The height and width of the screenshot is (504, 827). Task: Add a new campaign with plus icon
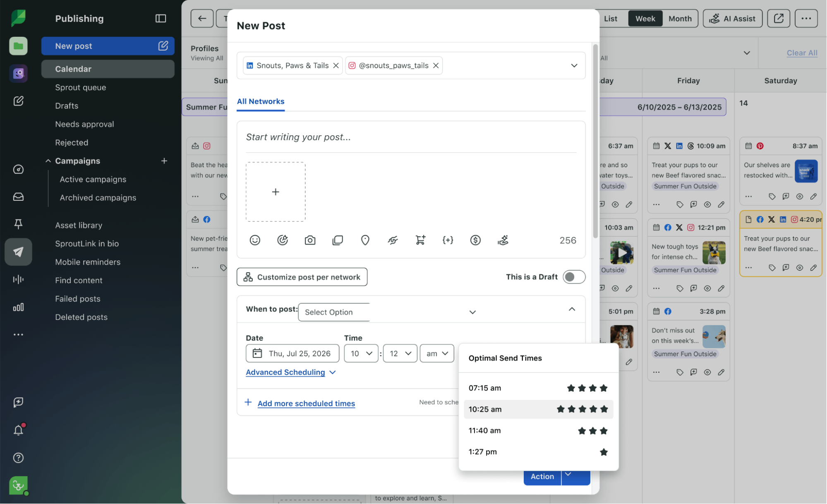coord(164,161)
